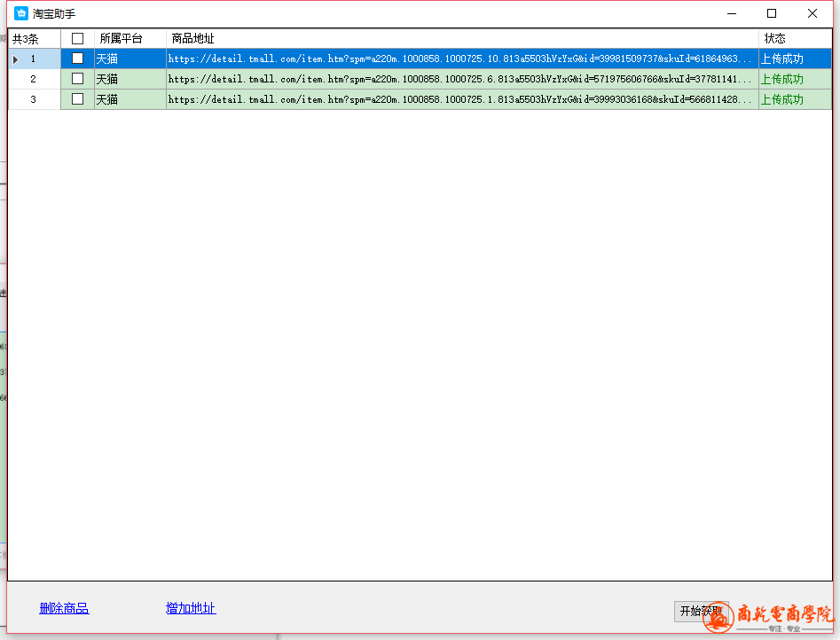The width and height of the screenshot is (840, 640).
Task: Click the URL containing id=571975606766
Action: 462,79
